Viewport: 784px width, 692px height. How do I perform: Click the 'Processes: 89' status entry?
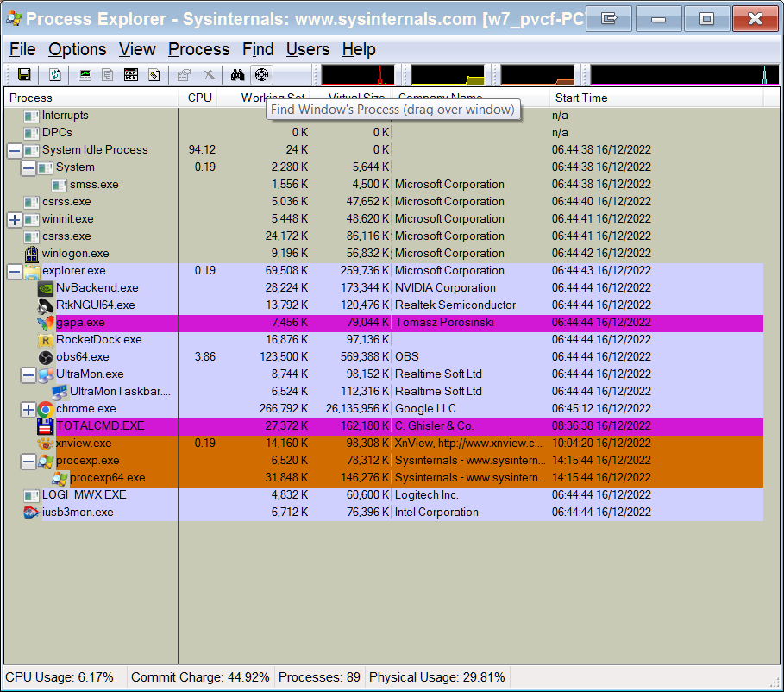(x=319, y=677)
